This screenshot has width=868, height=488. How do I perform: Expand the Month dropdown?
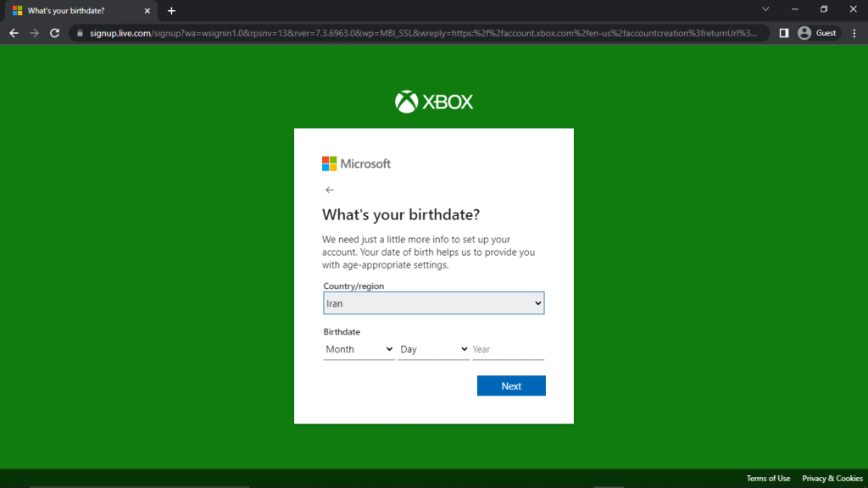click(x=359, y=349)
